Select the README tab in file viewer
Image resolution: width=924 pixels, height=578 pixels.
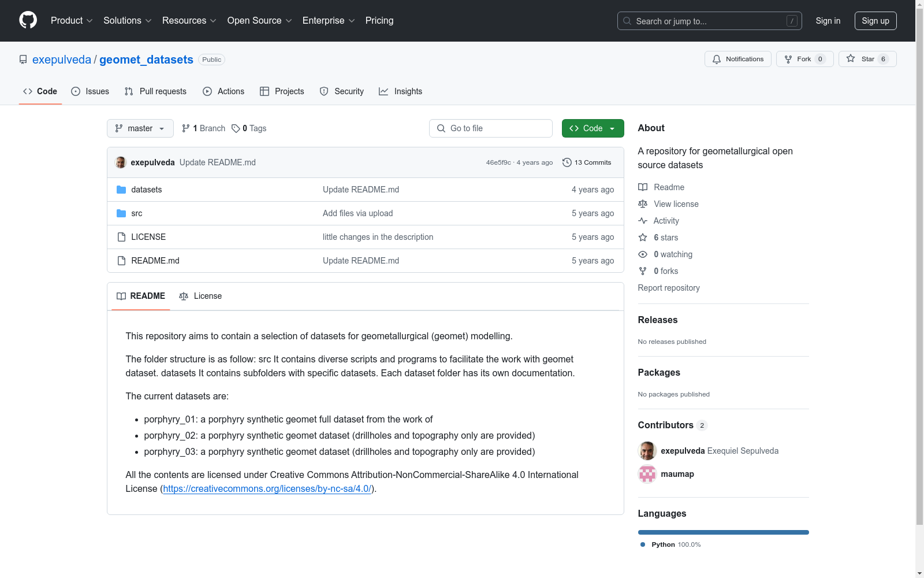(x=141, y=296)
